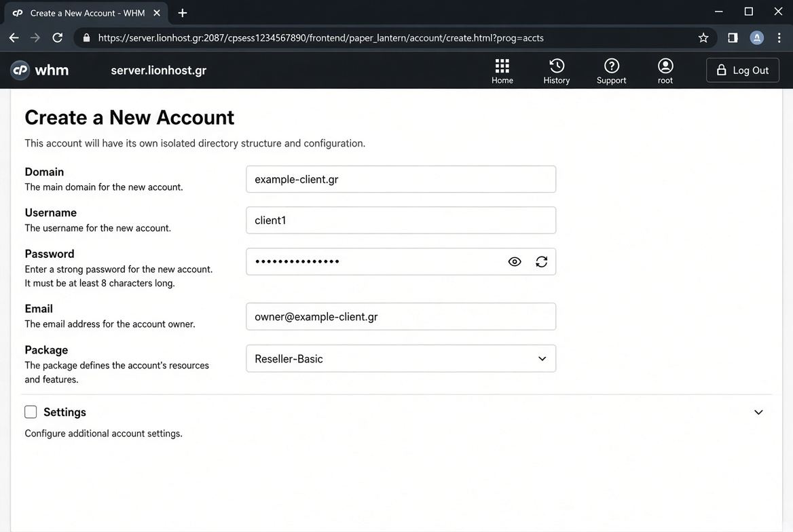Open the History clock icon

pyautogui.click(x=556, y=66)
